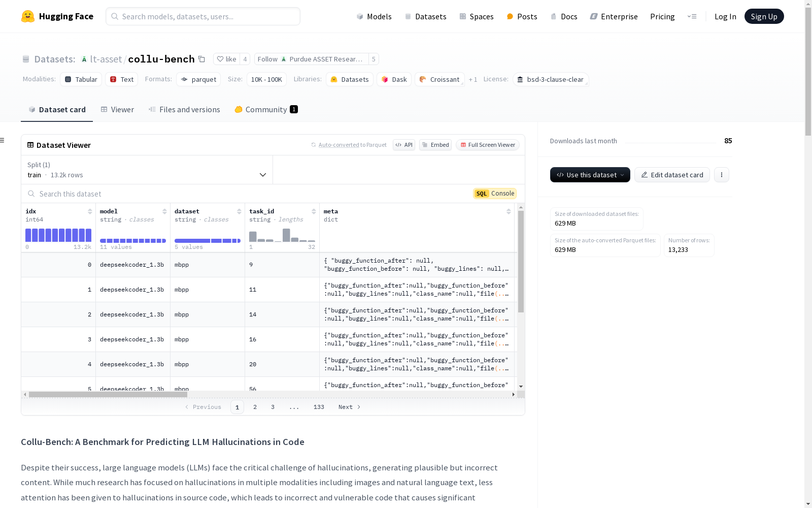Expand the Split train dropdown
The image size is (812, 508).
[147, 170]
